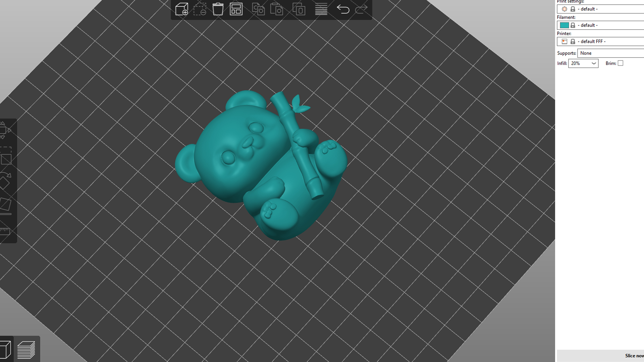Switch to 3D editor view icon

click(x=6, y=349)
